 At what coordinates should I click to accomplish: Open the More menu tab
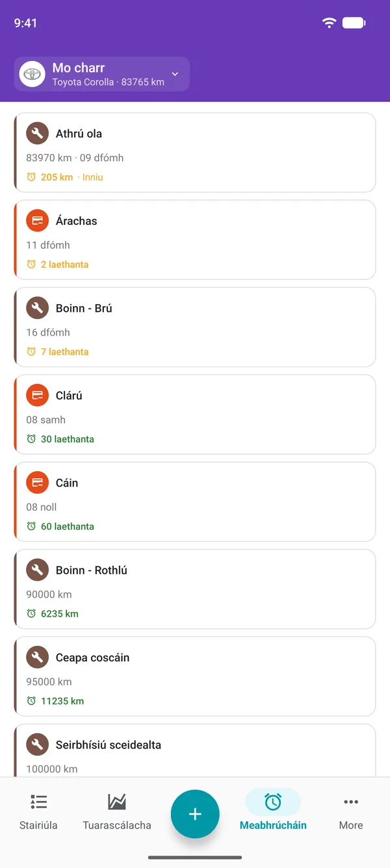pyautogui.click(x=351, y=812)
